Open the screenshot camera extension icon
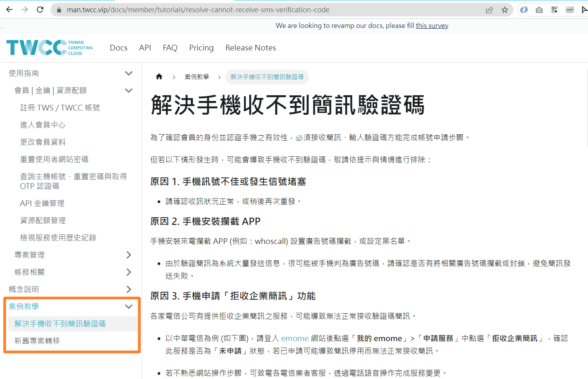588x379 pixels. (x=539, y=10)
